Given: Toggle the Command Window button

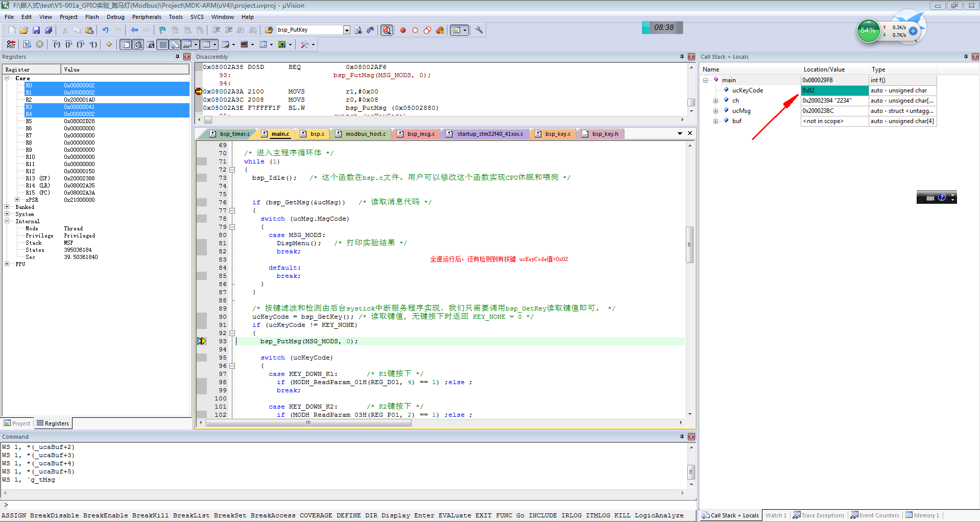Looking at the screenshot, I should coord(126,44).
